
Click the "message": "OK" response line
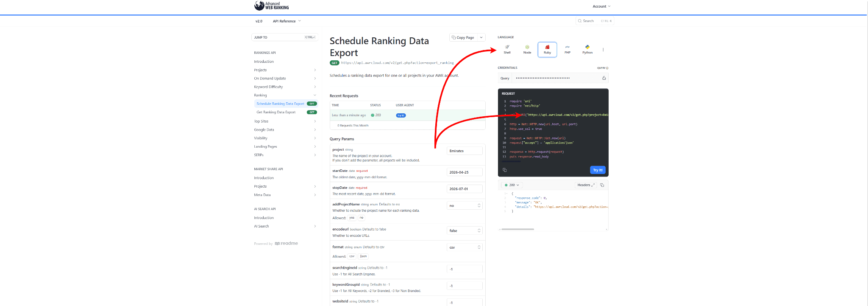(528, 202)
